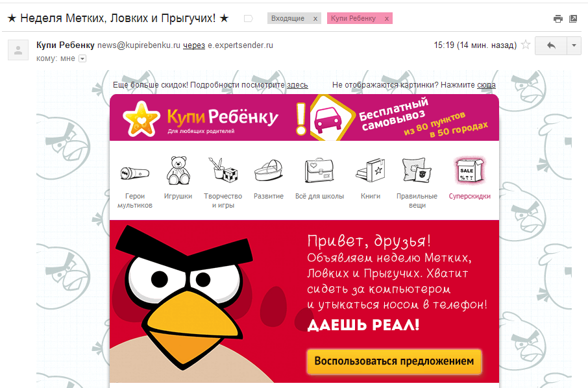Open more reply options dropdown arrow

pos(574,45)
